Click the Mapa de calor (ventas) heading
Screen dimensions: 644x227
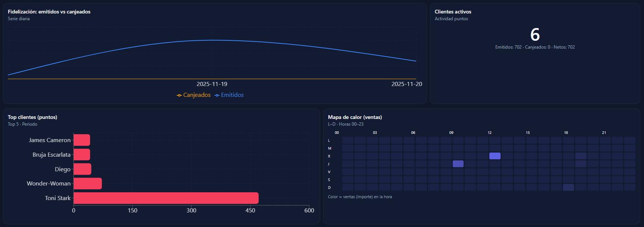pos(355,117)
